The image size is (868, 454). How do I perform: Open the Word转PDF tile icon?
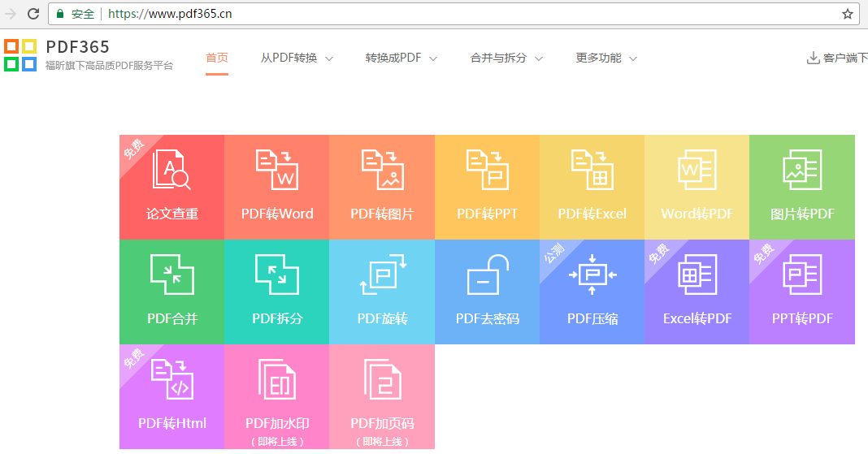pos(697,169)
